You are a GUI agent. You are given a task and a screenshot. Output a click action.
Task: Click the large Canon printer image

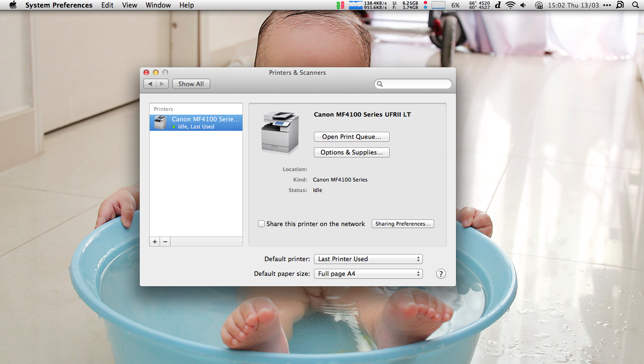(281, 133)
